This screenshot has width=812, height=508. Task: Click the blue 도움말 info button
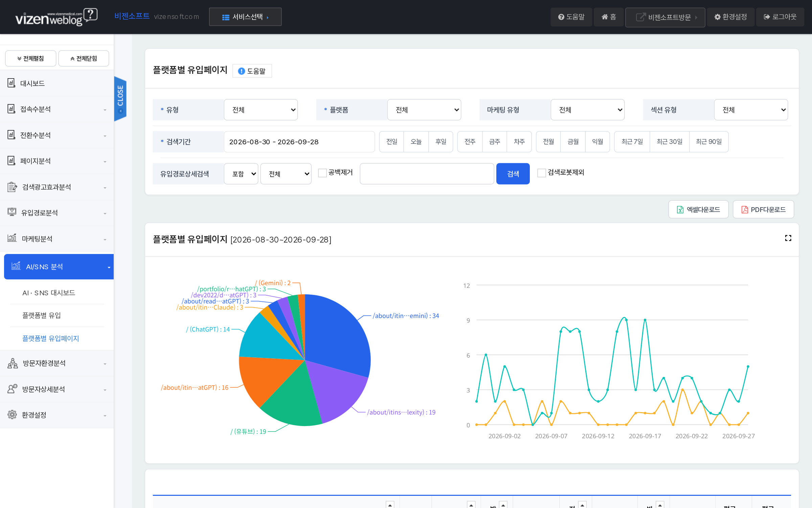pos(252,71)
